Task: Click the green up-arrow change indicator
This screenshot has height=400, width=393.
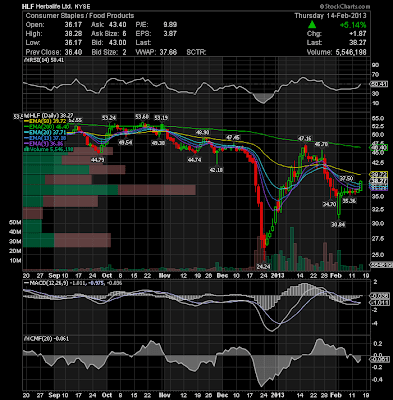Action: 312,24
